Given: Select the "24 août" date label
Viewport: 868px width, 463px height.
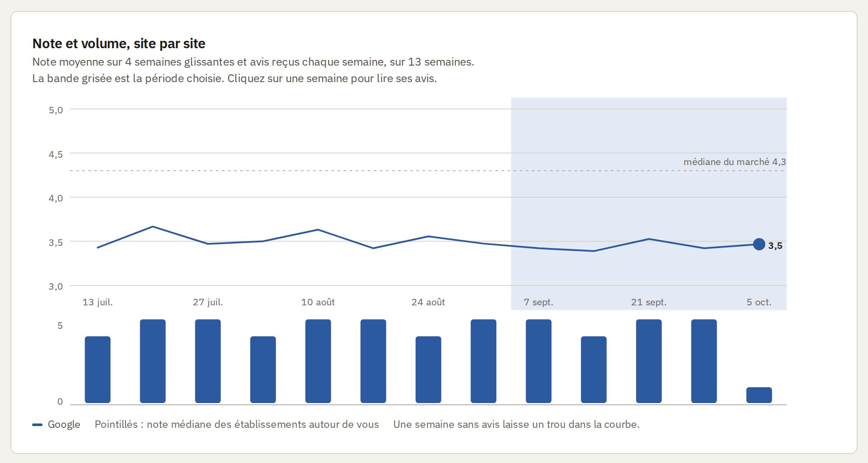Looking at the screenshot, I should [428, 302].
